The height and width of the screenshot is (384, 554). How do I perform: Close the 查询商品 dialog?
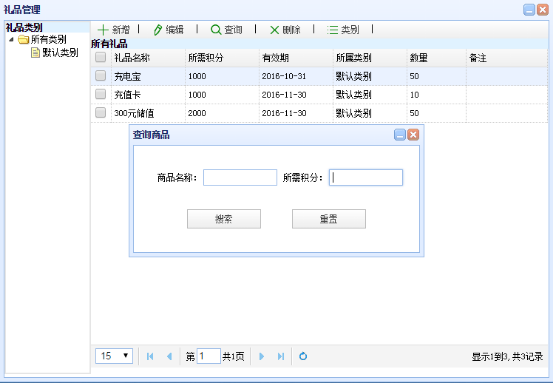[413, 135]
